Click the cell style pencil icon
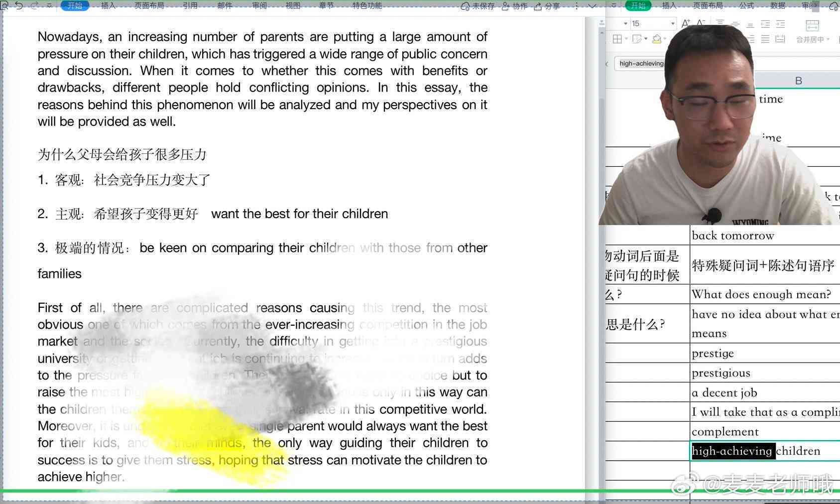840x504 pixels. click(637, 39)
